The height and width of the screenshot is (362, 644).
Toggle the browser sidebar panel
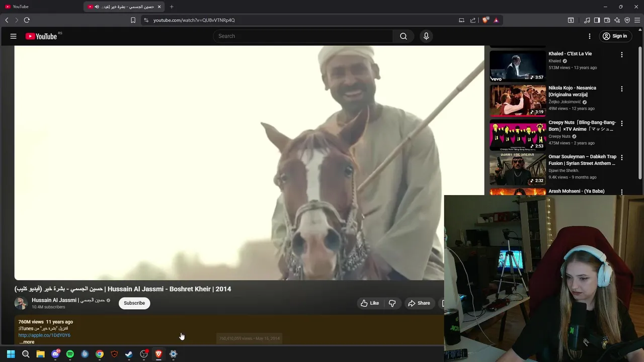597,20
